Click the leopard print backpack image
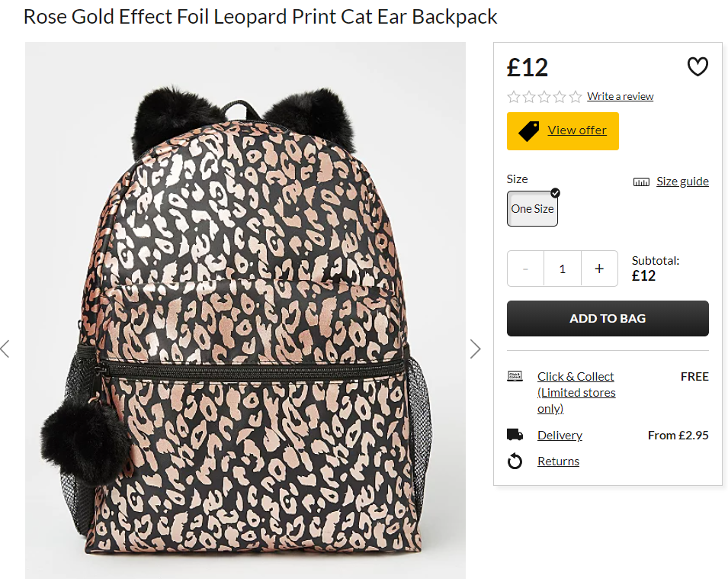The image size is (728, 579). 245,310
